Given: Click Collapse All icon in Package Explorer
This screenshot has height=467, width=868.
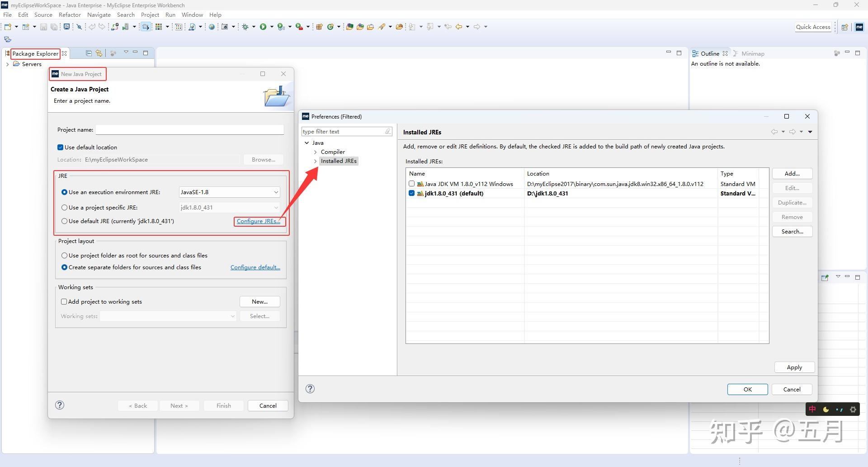Looking at the screenshot, I should click(x=89, y=53).
